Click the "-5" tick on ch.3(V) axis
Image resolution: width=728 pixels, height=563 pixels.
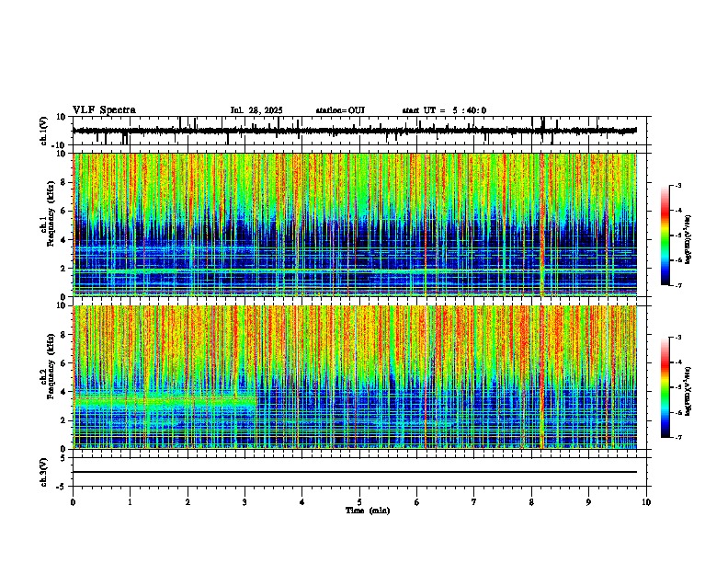tap(62, 487)
